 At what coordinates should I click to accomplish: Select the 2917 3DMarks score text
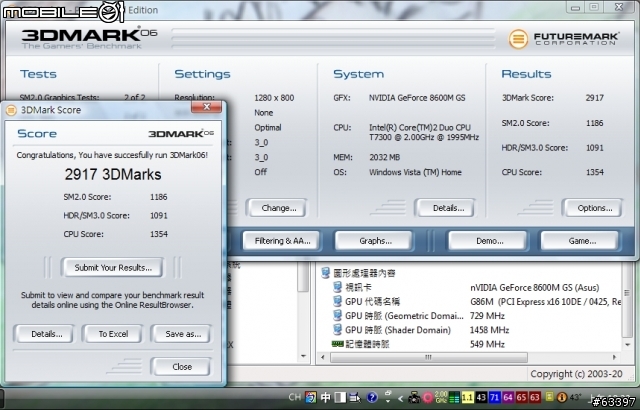tap(113, 175)
